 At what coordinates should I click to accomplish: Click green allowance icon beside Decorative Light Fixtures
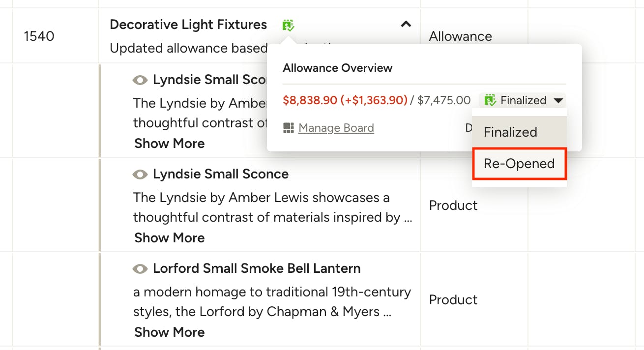tap(289, 25)
